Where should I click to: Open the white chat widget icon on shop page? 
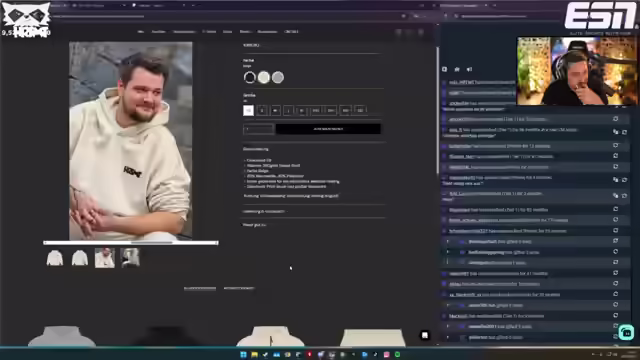click(x=424, y=335)
